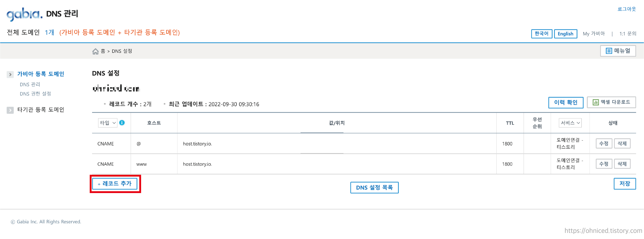Click + 레코드 추가 button
Image resolution: width=644 pixels, height=239 pixels.
tap(115, 184)
